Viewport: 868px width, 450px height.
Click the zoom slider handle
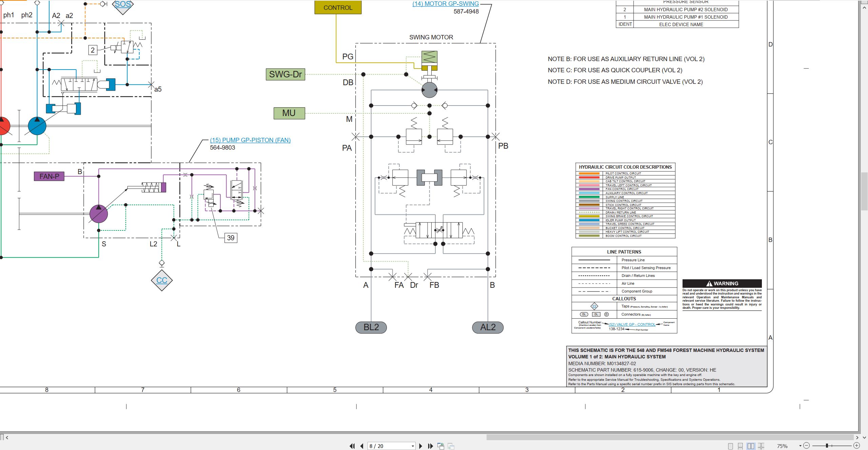click(827, 446)
